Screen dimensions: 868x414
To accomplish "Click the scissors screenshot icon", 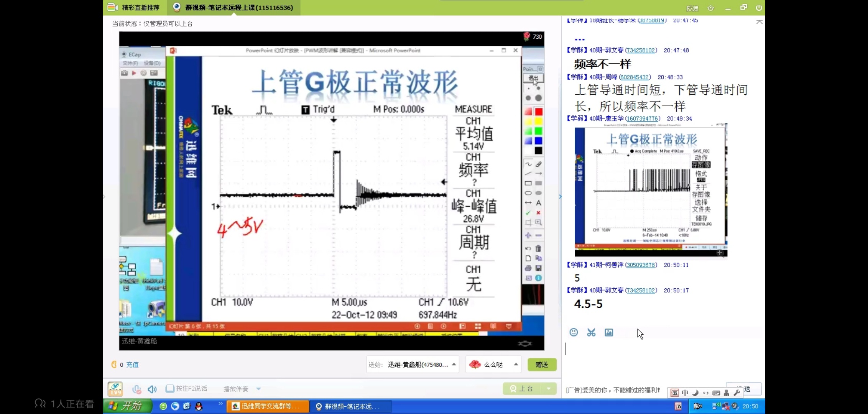I will [x=591, y=332].
